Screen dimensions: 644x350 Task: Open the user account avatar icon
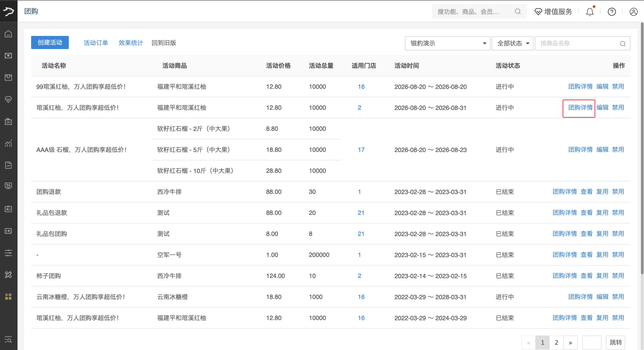point(633,12)
